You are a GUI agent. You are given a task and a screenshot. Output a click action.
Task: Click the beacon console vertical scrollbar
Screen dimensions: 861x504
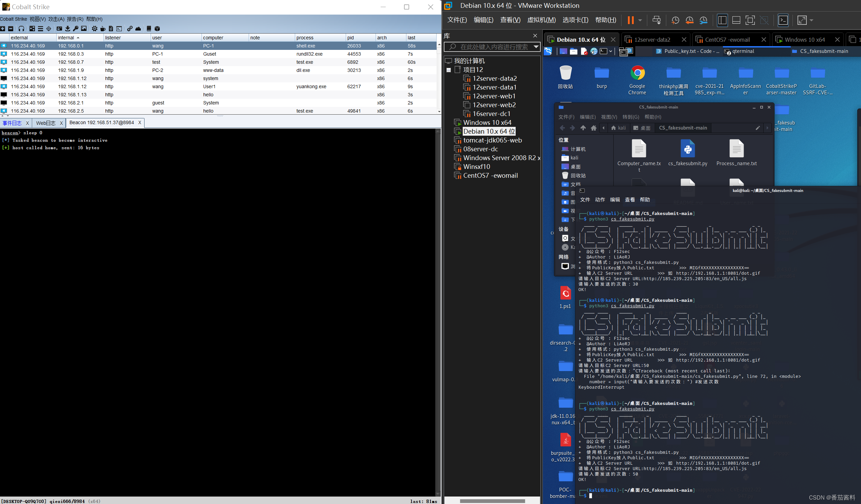point(438,312)
